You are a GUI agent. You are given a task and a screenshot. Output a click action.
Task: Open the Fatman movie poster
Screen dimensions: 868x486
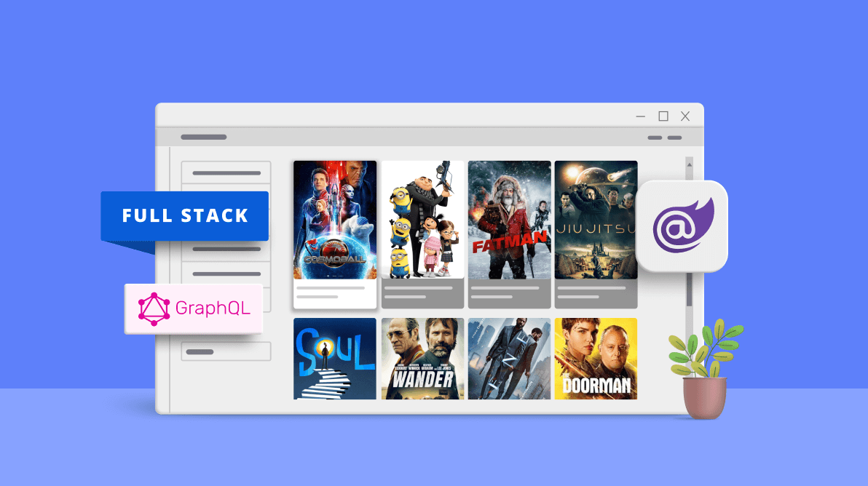coord(509,220)
